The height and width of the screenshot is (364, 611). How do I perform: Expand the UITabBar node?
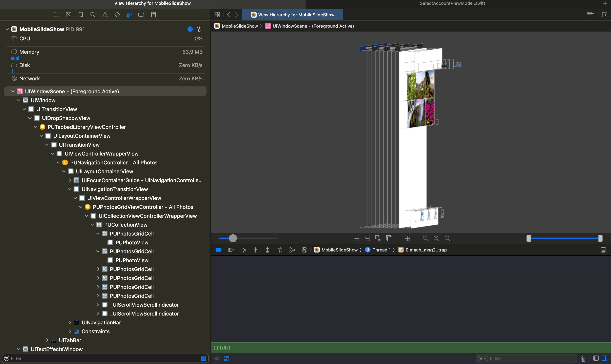[x=47, y=340]
